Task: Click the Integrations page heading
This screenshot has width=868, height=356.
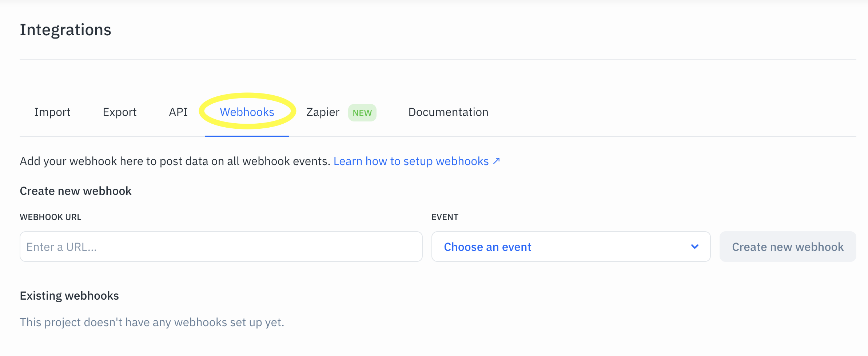Action: tap(65, 30)
